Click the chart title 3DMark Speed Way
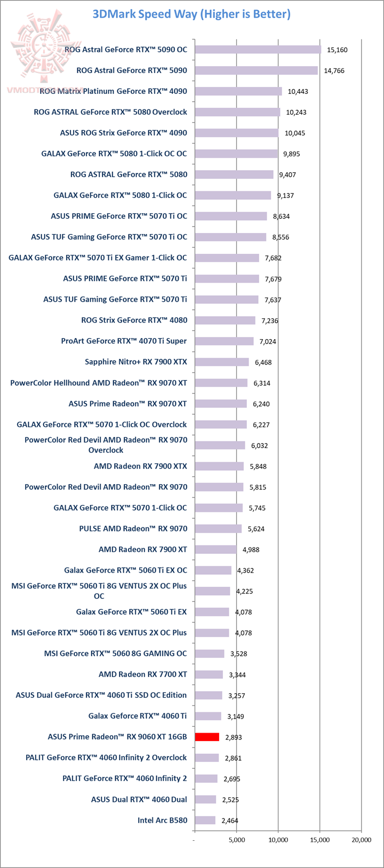Viewport: 384px width, 868px height. coord(191,14)
